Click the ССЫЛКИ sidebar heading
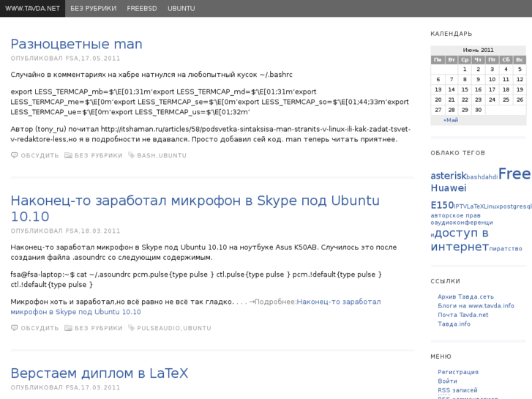 [x=445, y=281]
